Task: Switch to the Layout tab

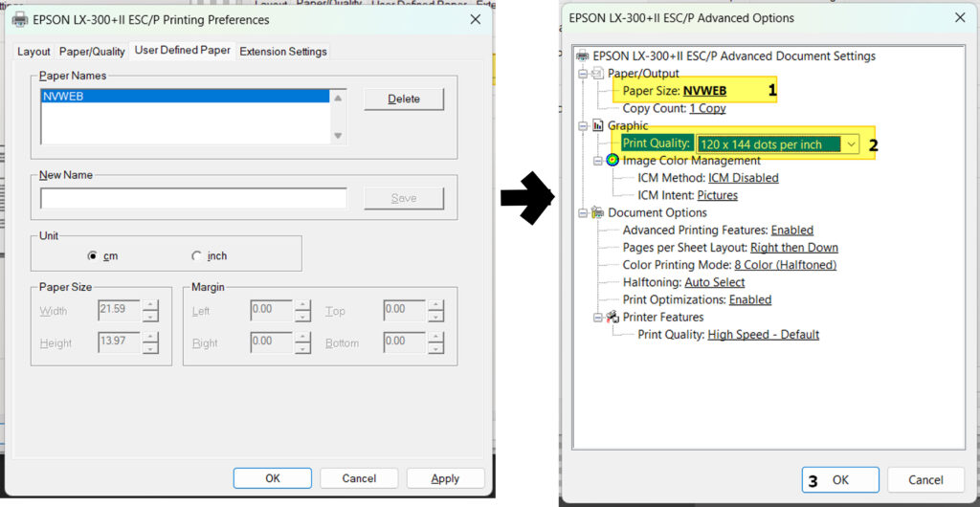Action: 33,52
